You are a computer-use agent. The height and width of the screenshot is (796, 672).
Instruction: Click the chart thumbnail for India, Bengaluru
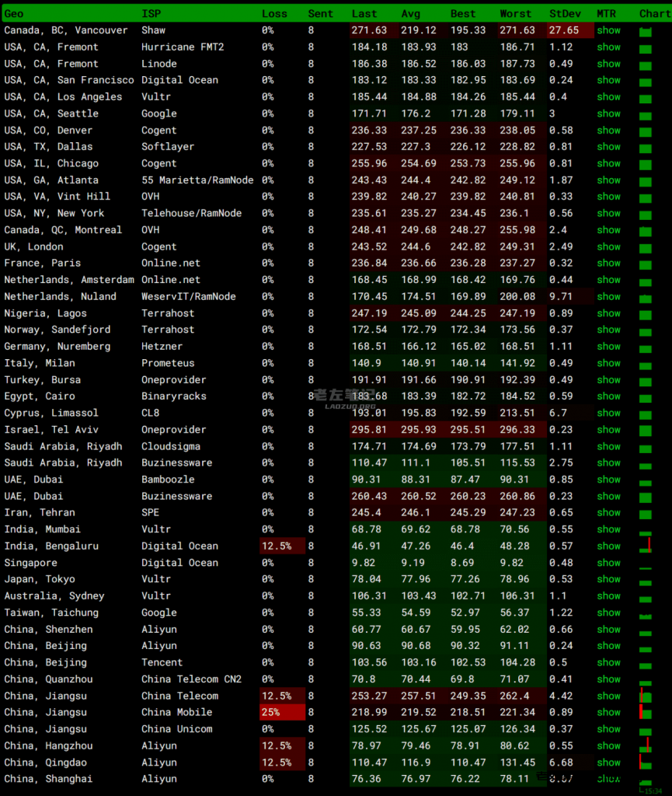tap(646, 546)
